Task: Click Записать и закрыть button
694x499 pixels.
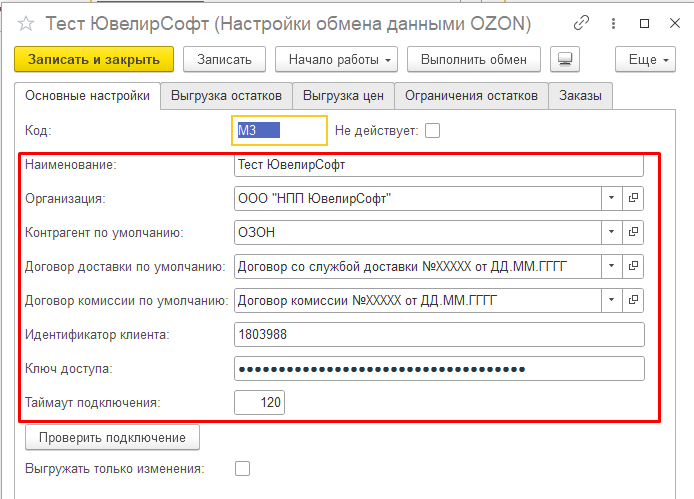Action: click(x=94, y=59)
